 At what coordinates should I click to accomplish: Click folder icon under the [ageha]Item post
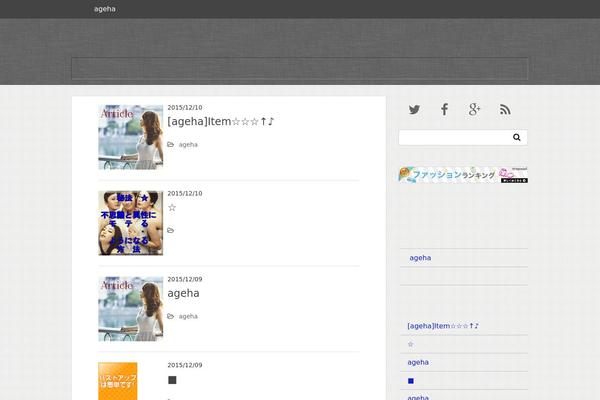[x=171, y=144]
